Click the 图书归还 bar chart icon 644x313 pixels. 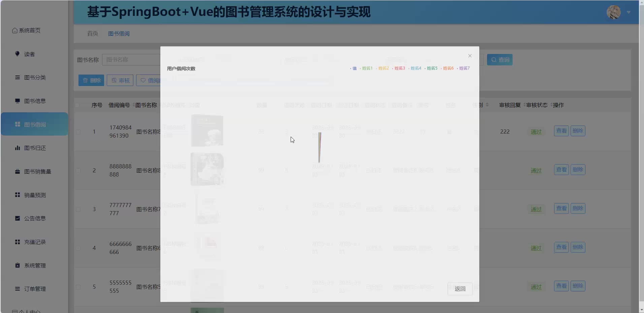click(18, 148)
